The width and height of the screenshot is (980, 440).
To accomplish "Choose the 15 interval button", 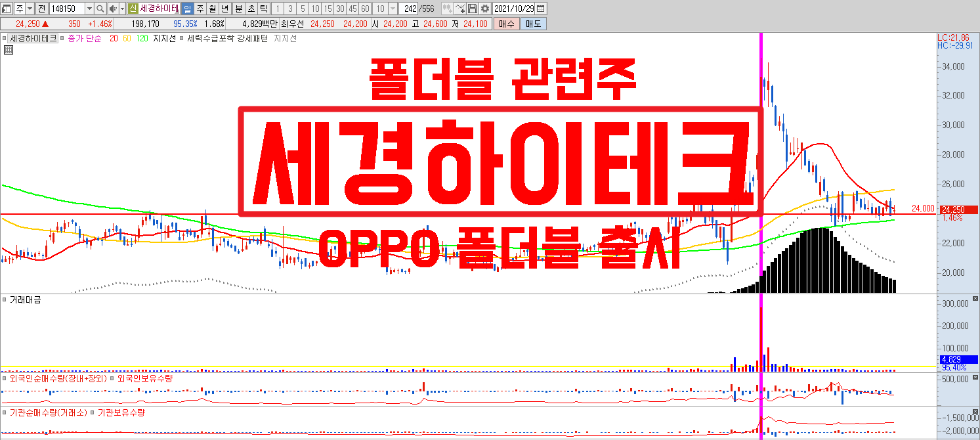I will tap(328, 9).
